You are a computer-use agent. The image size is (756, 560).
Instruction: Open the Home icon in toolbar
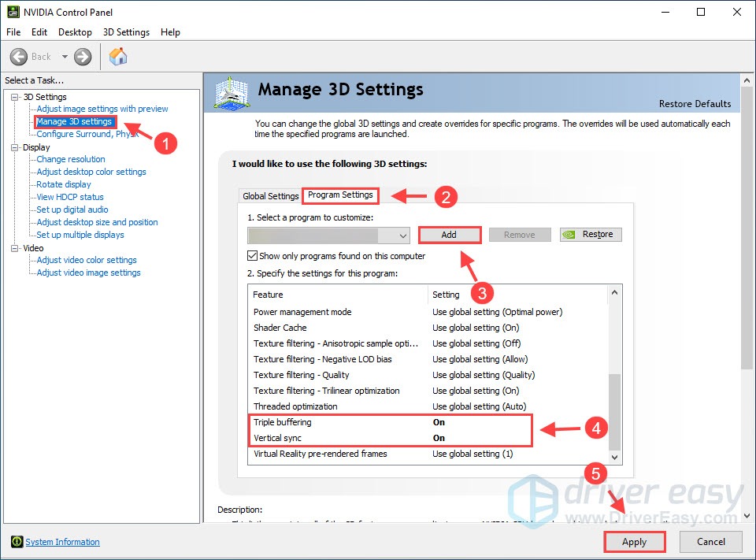(x=118, y=57)
